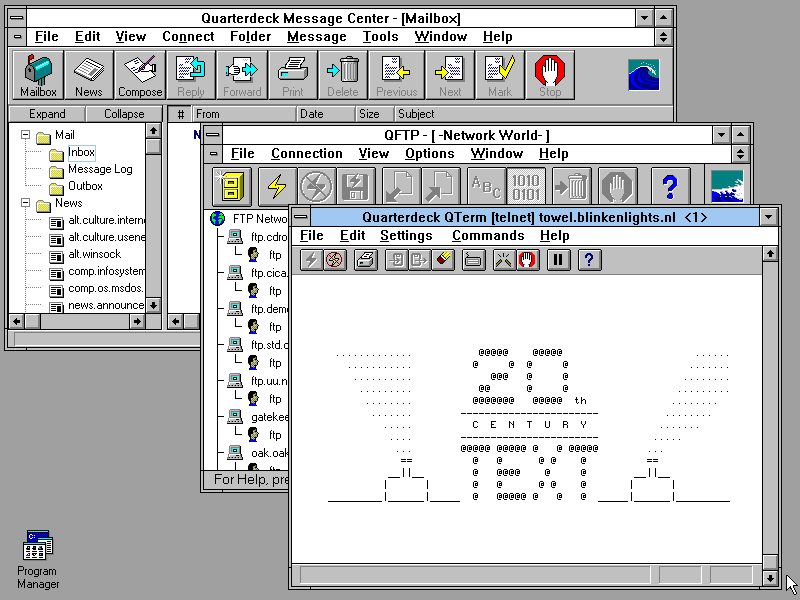
Task: Click QTerm vertical scroll up arrow
Action: point(770,254)
